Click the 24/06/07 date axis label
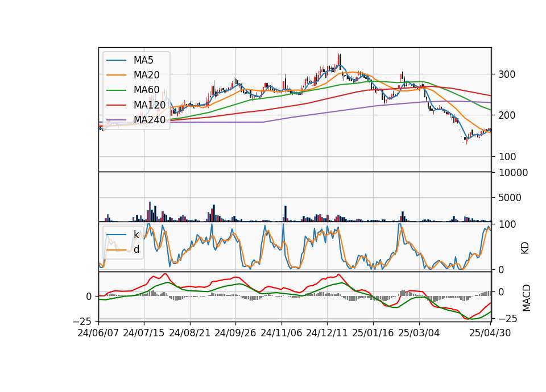This screenshot has height=392, width=546. pyautogui.click(x=98, y=333)
